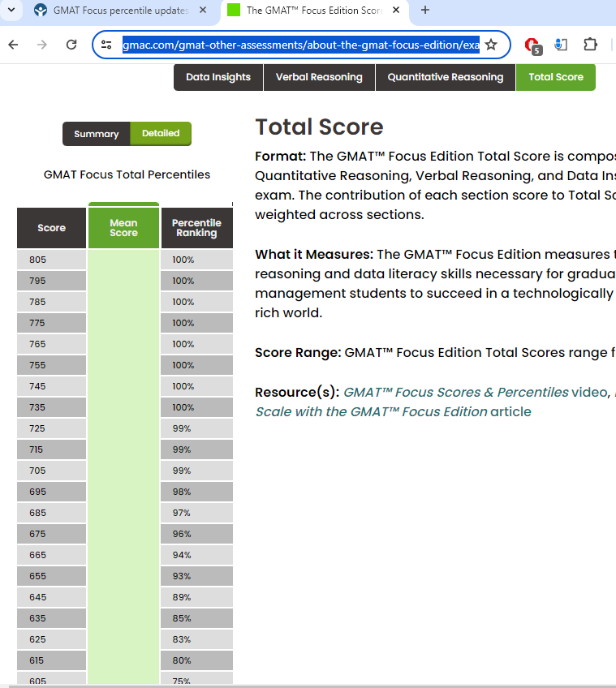Open Scale with the GMAT Focus Edition article

coord(372,411)
